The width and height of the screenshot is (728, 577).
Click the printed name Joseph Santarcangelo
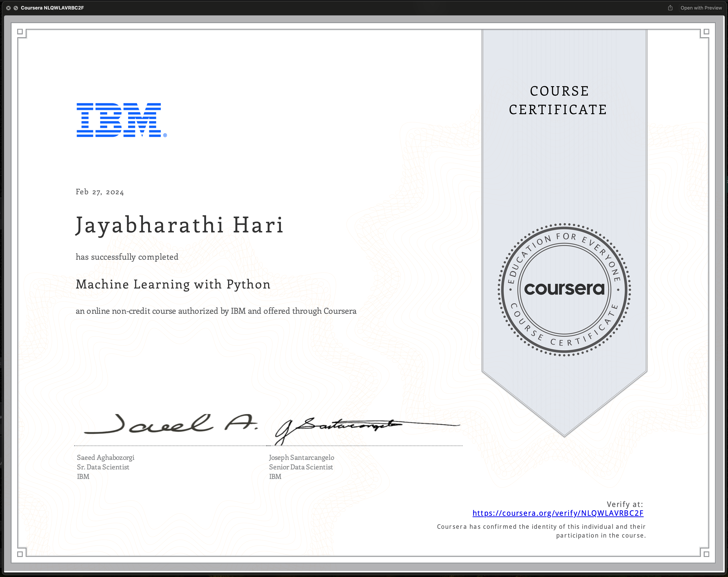pyautogui.click(x=301, y=457)
